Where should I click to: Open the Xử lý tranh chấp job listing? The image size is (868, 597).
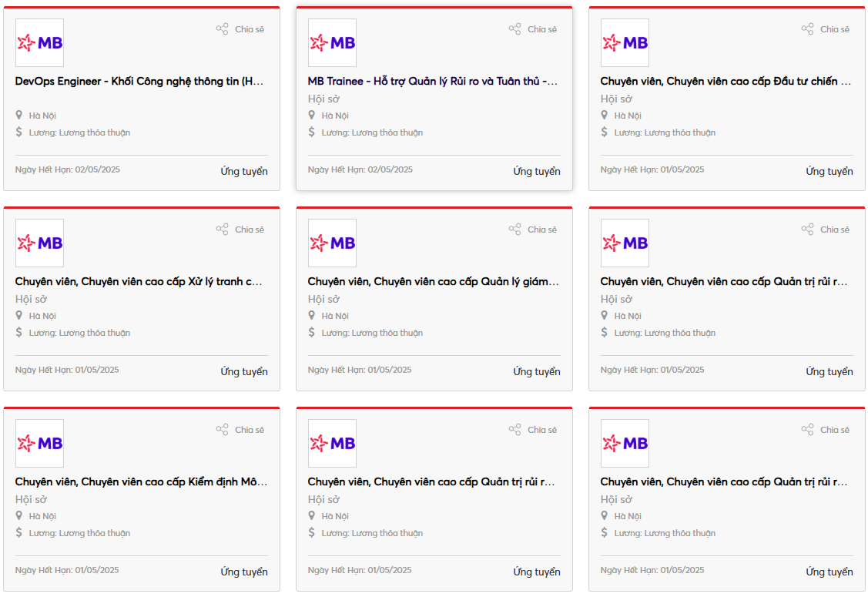(x=140, y=281)
